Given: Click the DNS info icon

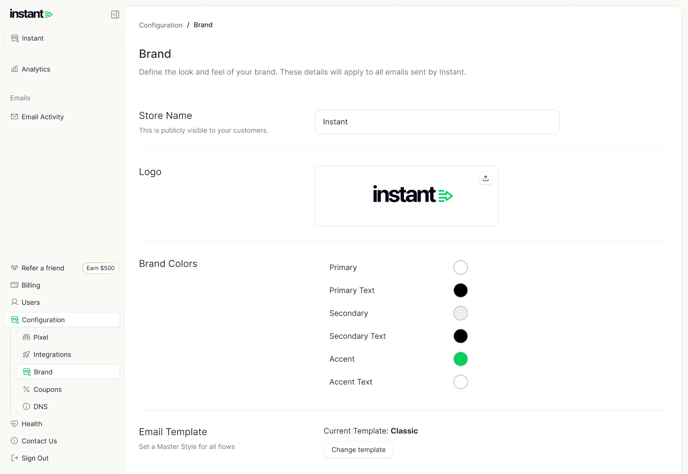Looking at the screenshot, I should (26, 406).
